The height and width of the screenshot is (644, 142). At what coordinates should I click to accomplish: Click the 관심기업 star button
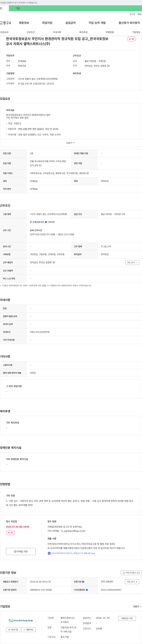pos(13,629)
